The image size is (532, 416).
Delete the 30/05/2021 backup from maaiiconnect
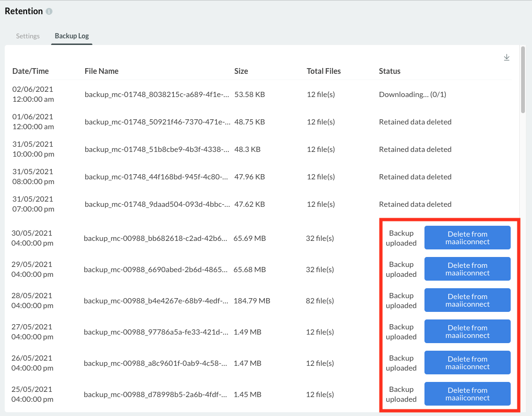467,238
